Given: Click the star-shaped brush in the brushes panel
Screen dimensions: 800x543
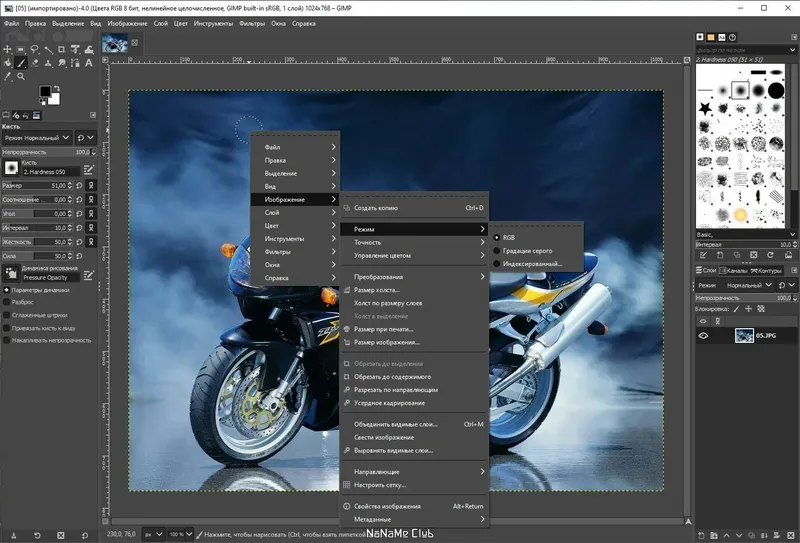Looking at the screenshot, I should click(x=705, y=107).
